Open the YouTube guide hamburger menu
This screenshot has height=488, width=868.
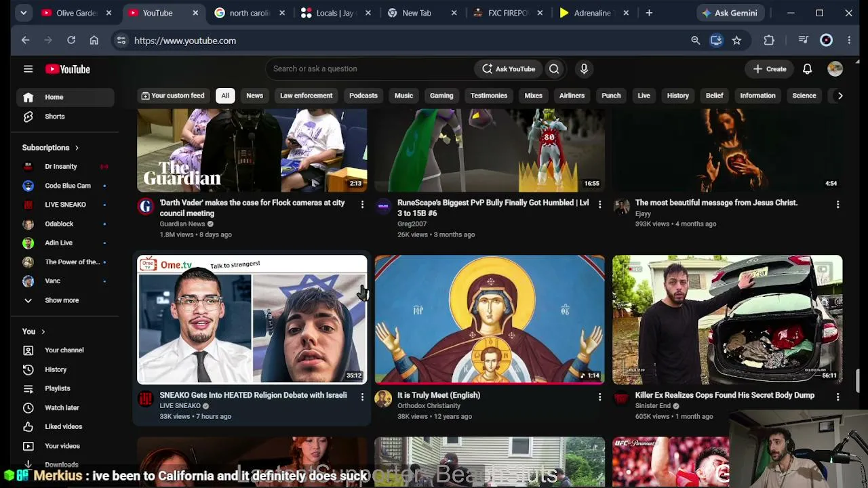(28, 68)
